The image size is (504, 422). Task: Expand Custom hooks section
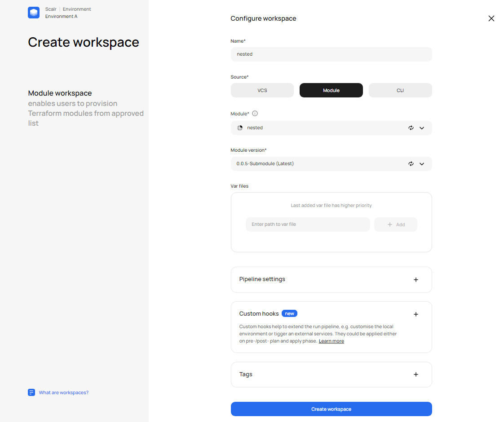pyautogui.click(x=416, y=314)
